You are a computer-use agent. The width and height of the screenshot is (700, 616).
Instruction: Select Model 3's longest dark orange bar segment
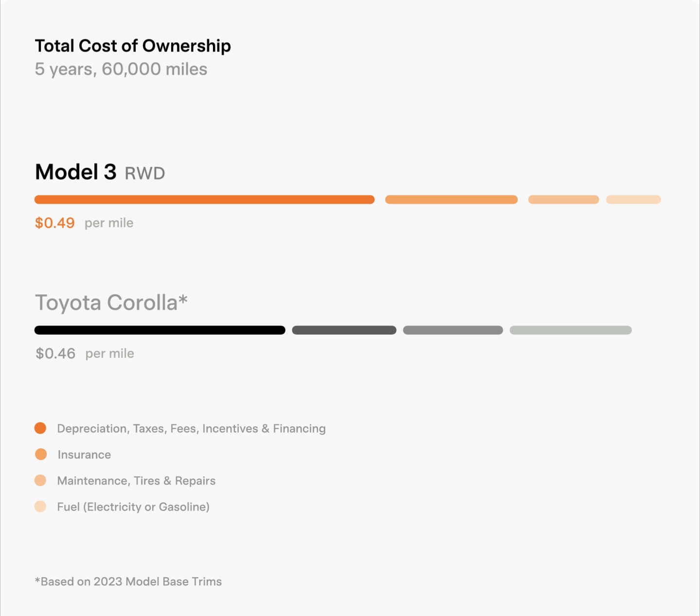click(x=204, y=199)
